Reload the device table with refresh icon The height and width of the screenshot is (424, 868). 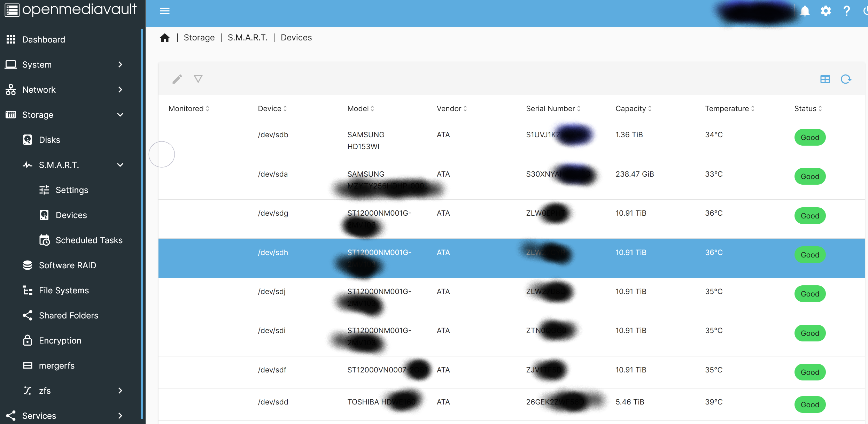[846, 79]
